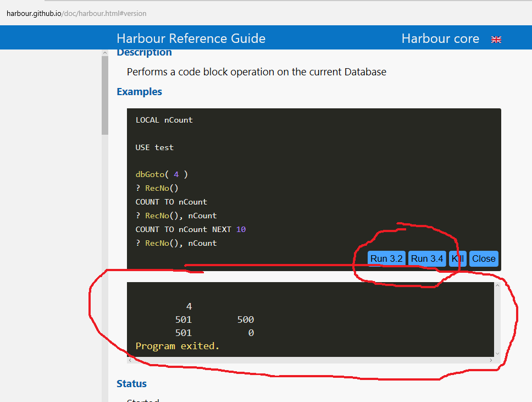Viewport: 532px width, 402px height.
Task: Click the Examples section heading
Action: point(139,92)
